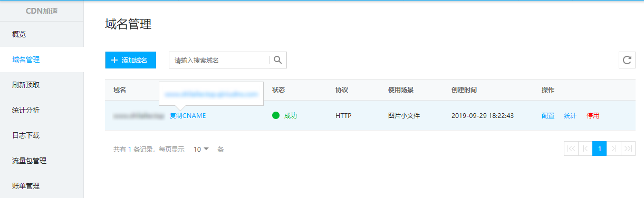The width and height of the screenshot is (644, 198).
Task: Click the 复制CNAME link
Action: pyautogui.click(x=188, y=115)
